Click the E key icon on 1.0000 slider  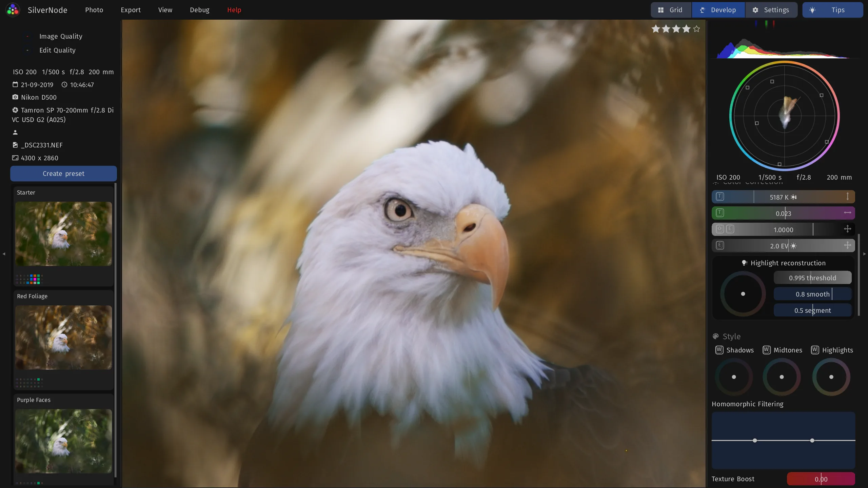730,229
